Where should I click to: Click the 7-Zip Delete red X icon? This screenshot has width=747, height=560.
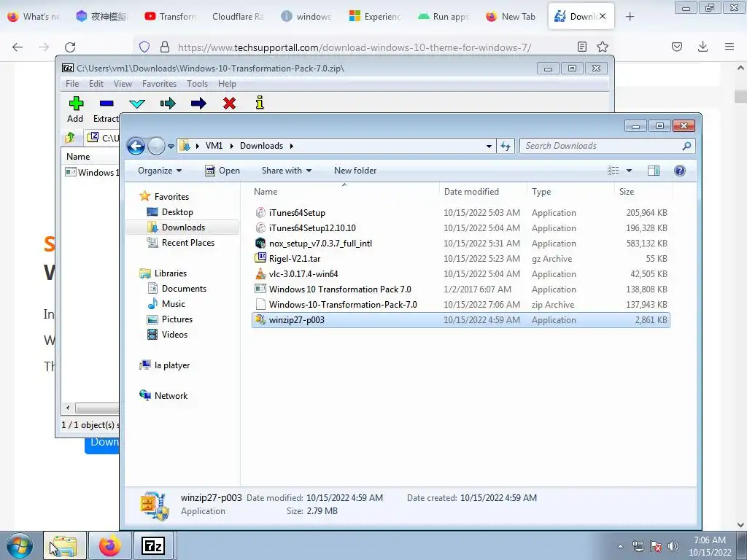[229, 104]
